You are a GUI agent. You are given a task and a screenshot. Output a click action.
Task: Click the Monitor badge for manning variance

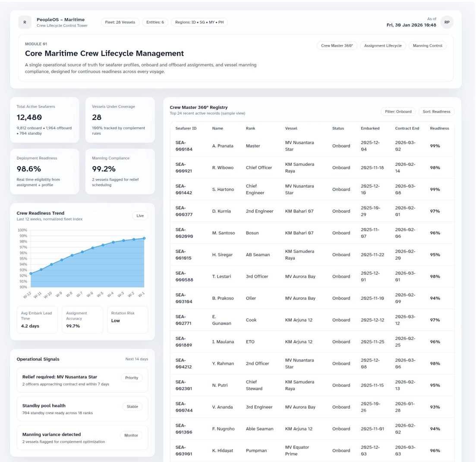131,435
